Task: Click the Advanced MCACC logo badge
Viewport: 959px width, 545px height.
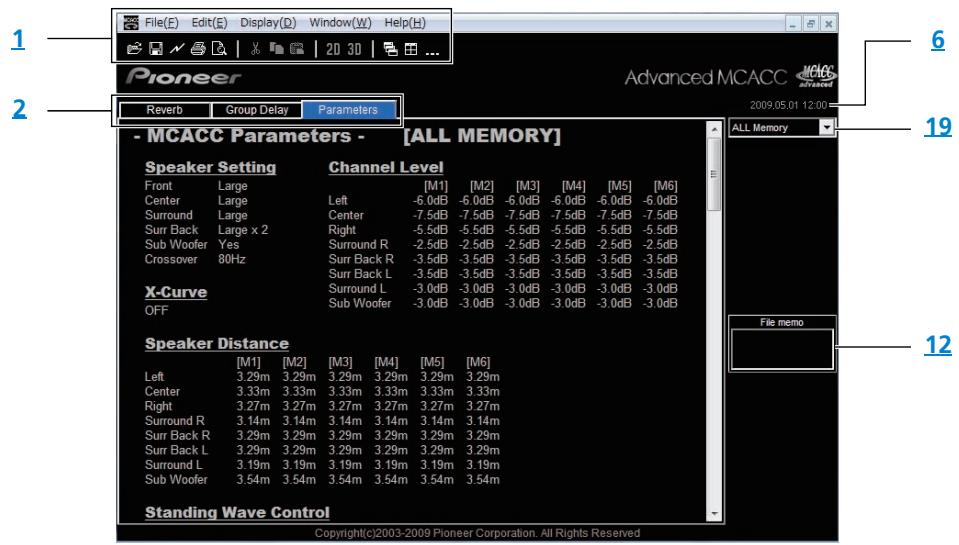Action: click(x=816, y=76)
